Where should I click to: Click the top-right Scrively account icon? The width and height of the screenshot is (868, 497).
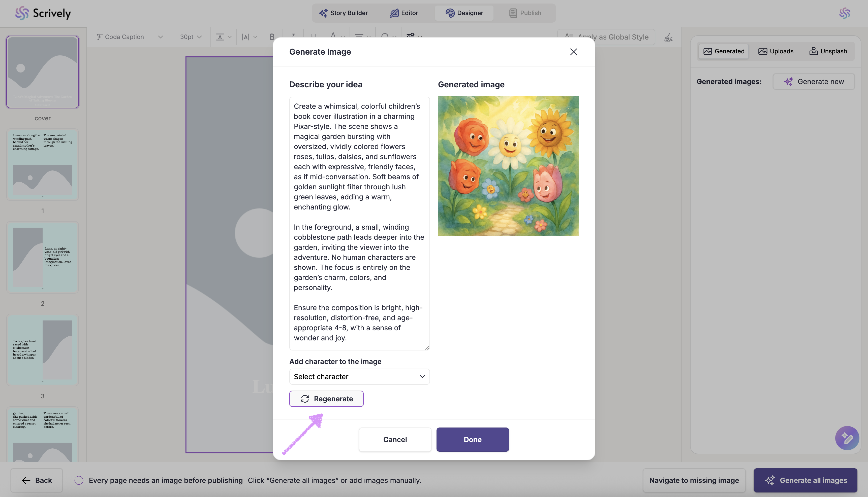844,13
